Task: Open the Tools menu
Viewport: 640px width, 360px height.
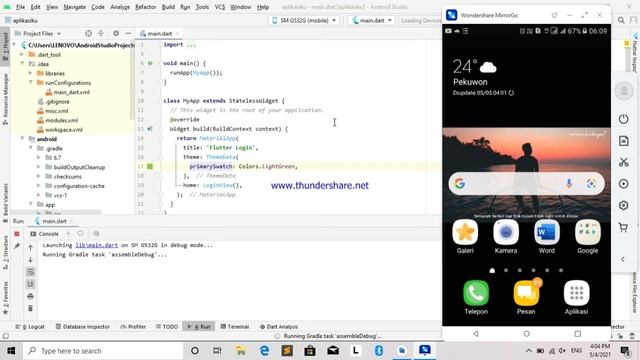Action: click(x=202, y=7)
